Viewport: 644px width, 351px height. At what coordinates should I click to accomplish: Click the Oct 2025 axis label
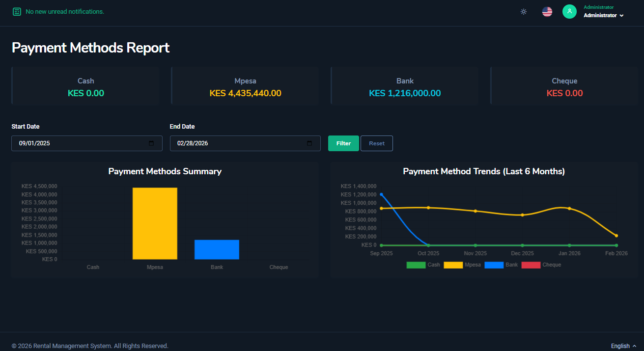(x=428, y=253)
